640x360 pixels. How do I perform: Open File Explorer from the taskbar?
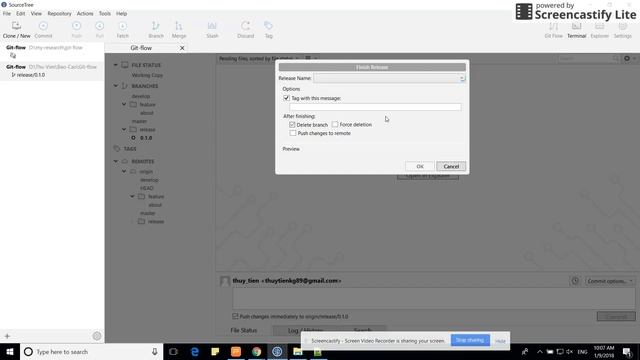[x=298, y=351]
